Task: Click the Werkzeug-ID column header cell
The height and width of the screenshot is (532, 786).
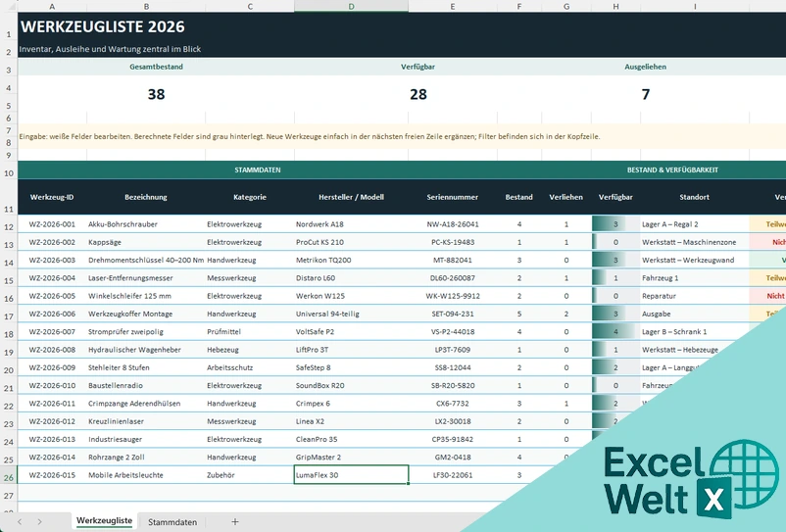Action: [52, 197]
